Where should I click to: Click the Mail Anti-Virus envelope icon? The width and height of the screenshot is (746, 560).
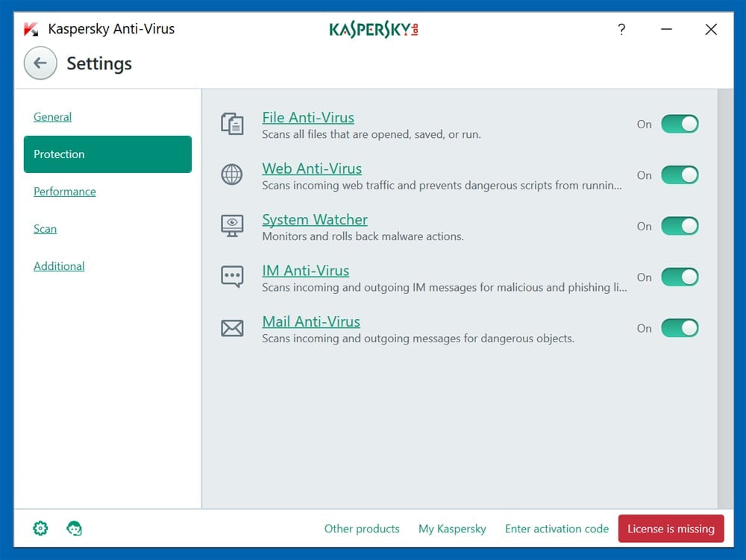pyautogui.click(x=232, y=328)
